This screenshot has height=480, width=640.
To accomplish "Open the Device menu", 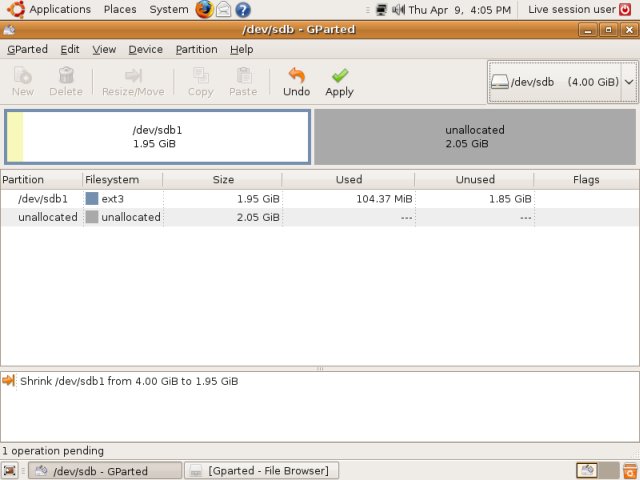I will click(146, 49).
